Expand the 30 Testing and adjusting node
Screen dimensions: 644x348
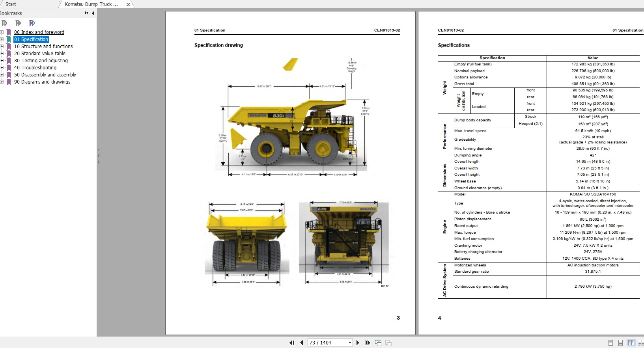pos(2,61)
